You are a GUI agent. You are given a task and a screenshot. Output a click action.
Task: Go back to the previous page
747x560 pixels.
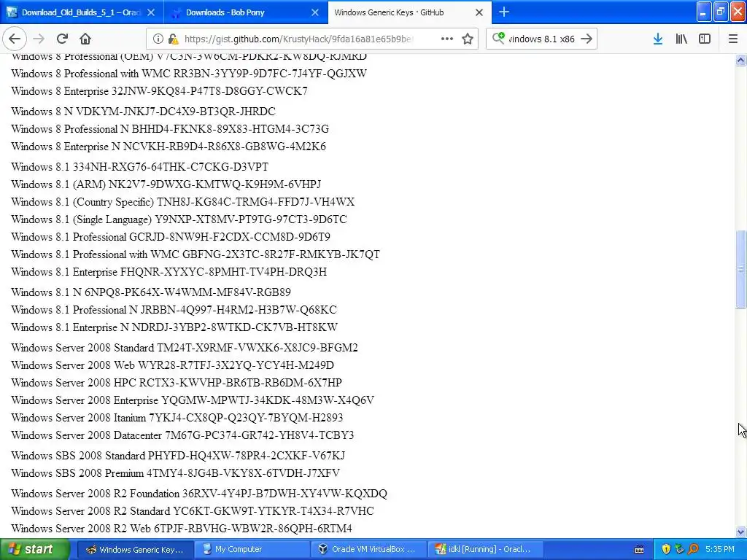(15, 39)
